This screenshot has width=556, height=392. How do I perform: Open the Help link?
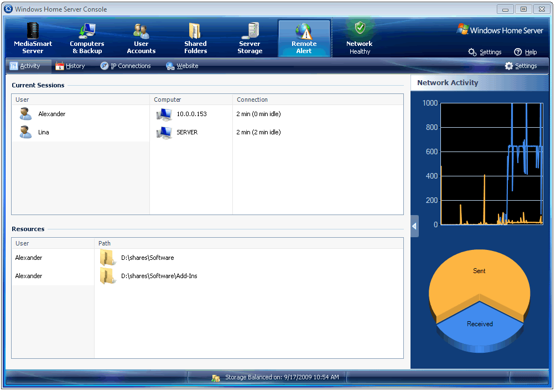click(526, 52)
